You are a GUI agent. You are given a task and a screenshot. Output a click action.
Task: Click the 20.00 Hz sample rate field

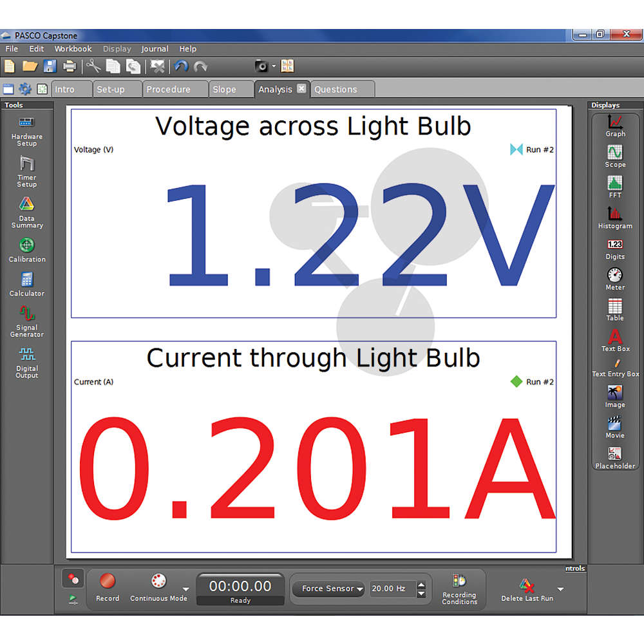click(x=392, y=589)
